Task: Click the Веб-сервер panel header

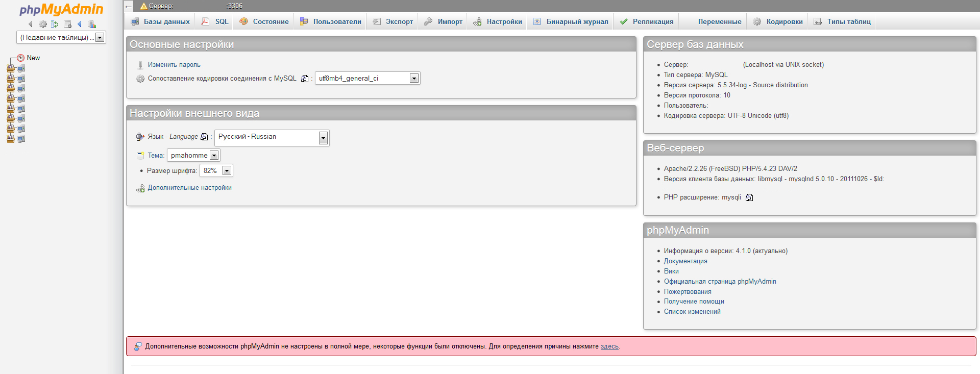Action: coord(810,148)
